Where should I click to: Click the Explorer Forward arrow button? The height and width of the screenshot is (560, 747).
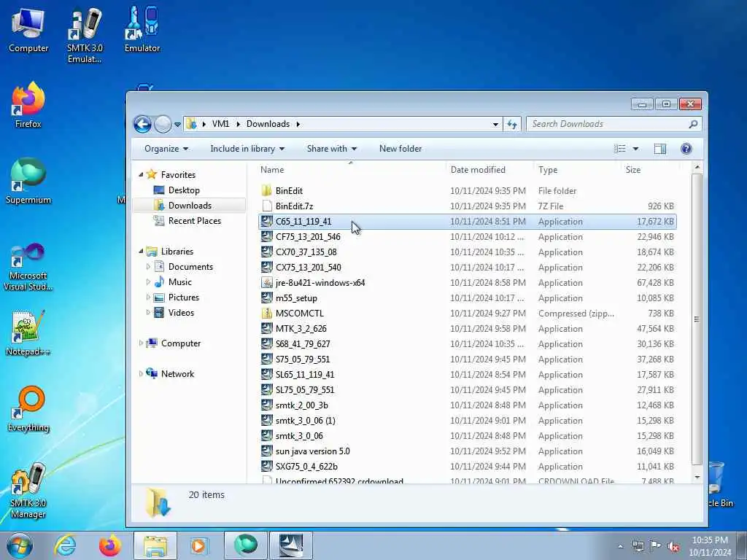coord(163,124)
